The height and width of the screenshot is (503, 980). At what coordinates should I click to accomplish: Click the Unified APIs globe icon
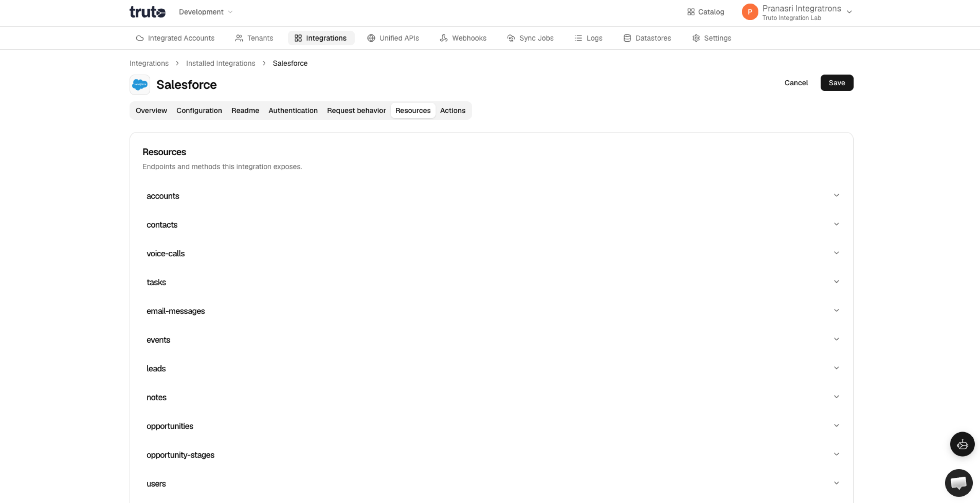(x=371, y=38)
